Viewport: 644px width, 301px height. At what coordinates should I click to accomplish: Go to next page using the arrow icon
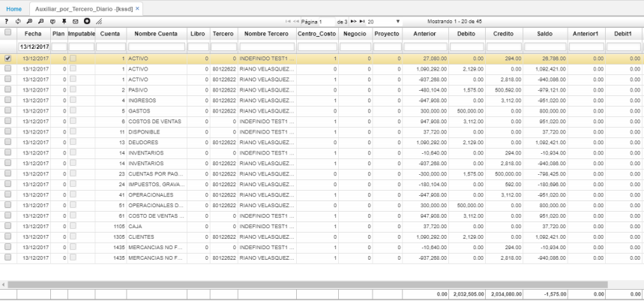click(x=354, y=22)
